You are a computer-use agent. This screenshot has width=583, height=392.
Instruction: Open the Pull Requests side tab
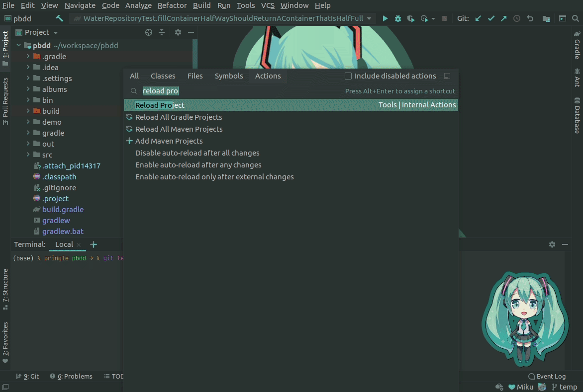coord(5,101)
